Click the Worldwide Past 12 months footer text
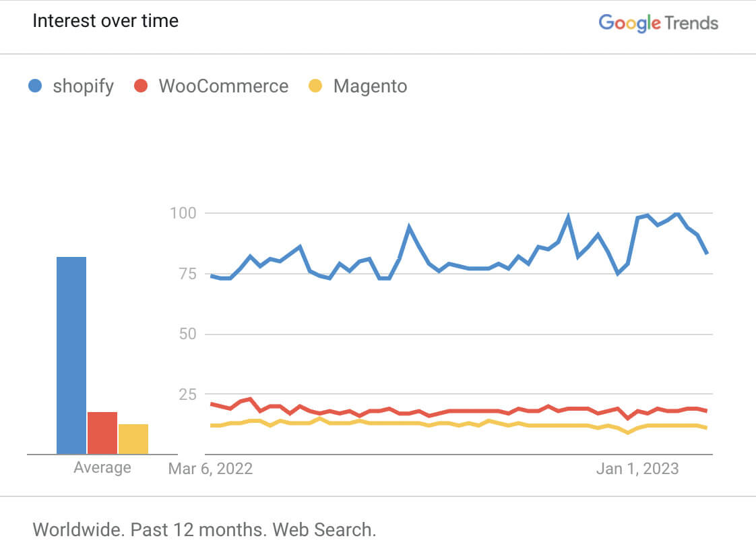This screenshot has width=756, height=553. (x=204, y=529)
